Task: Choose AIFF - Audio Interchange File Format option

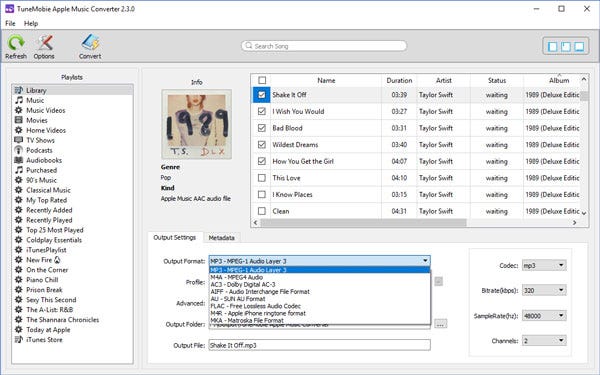Action: coord(320,292)
